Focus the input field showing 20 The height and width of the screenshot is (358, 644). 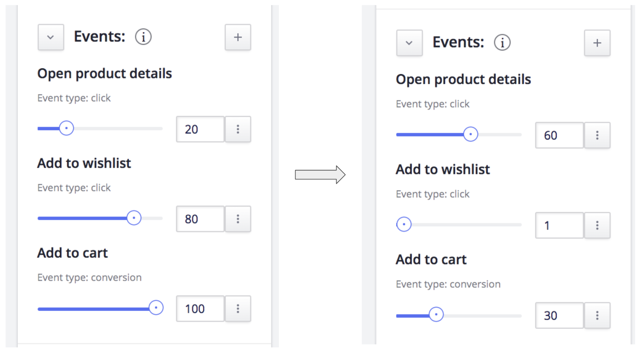[x=200, y=129]
